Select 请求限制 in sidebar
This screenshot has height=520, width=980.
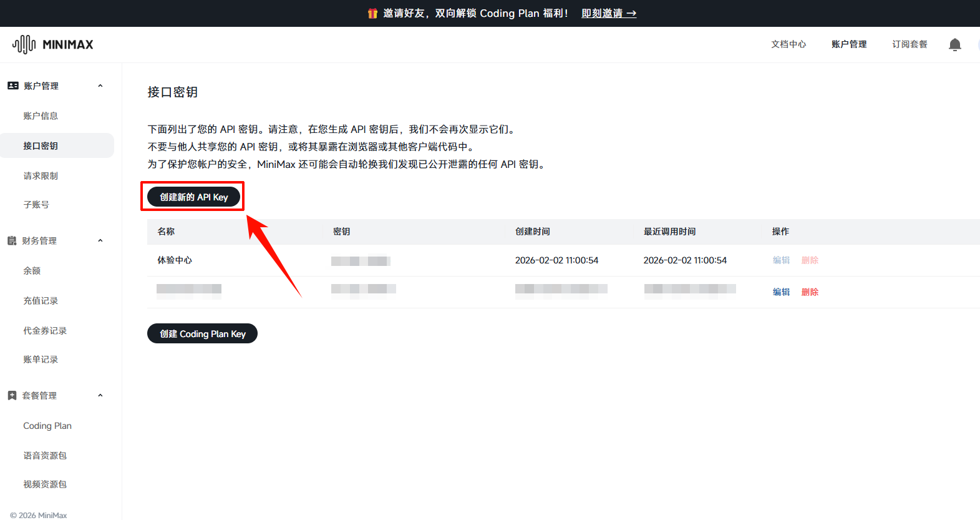click(x=41, y=175)
